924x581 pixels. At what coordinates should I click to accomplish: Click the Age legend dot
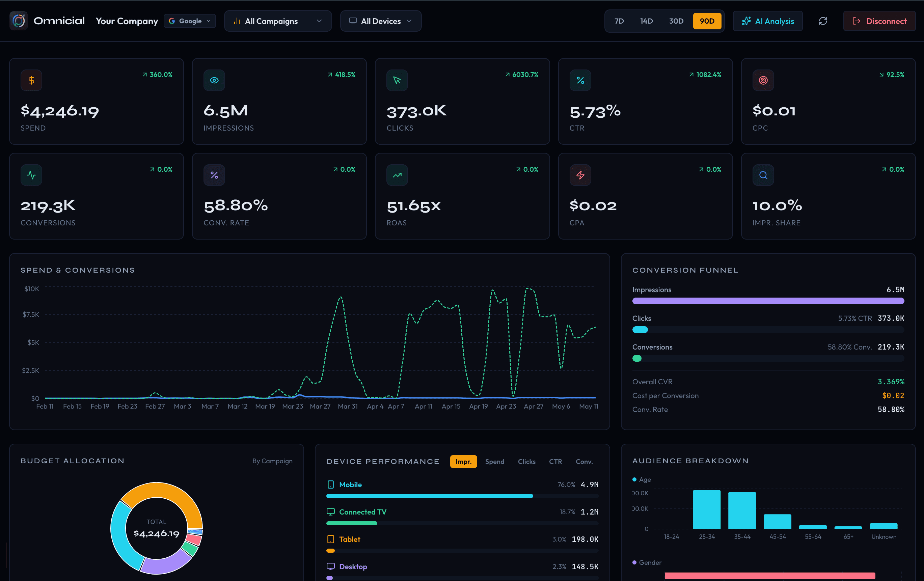634,479
